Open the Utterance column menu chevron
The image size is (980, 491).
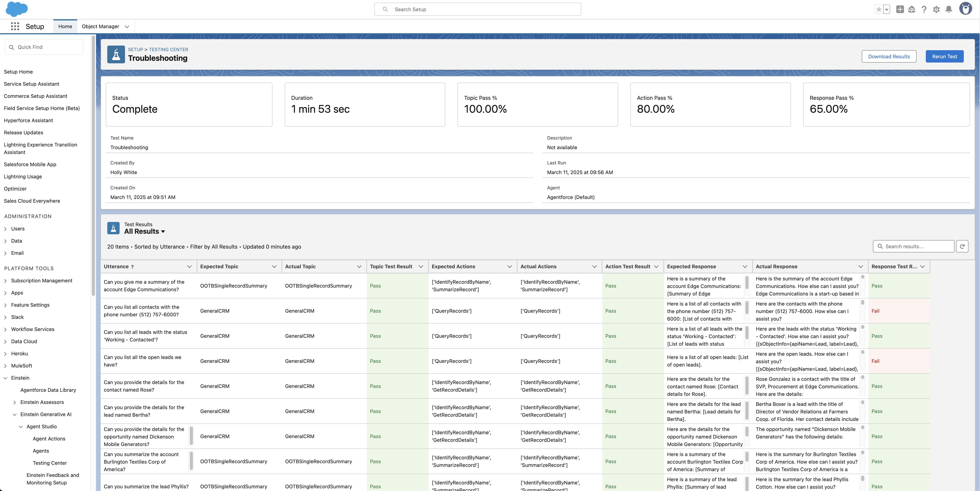pyautogui.click(x=189, y=266)
